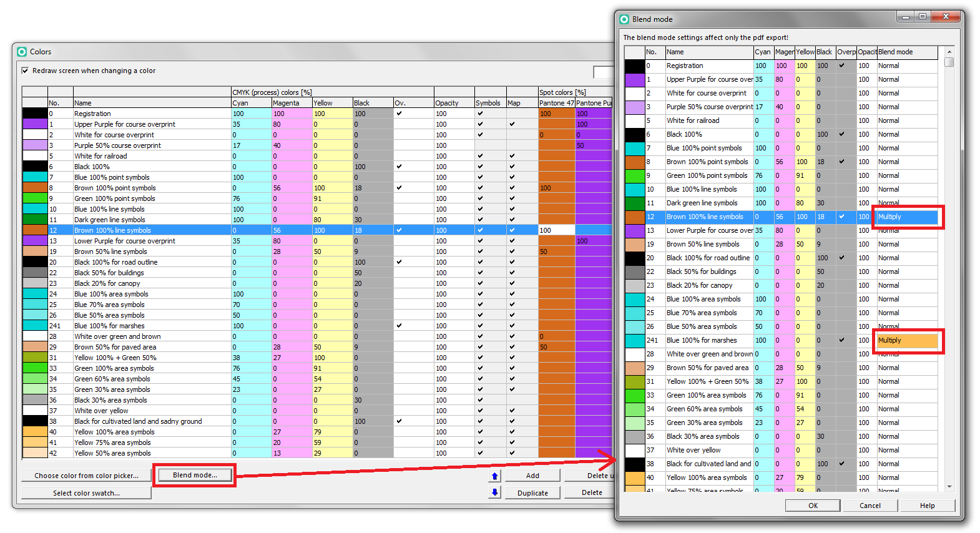Open blend mode cell for Green 100% area symbols

click(907, 395)
